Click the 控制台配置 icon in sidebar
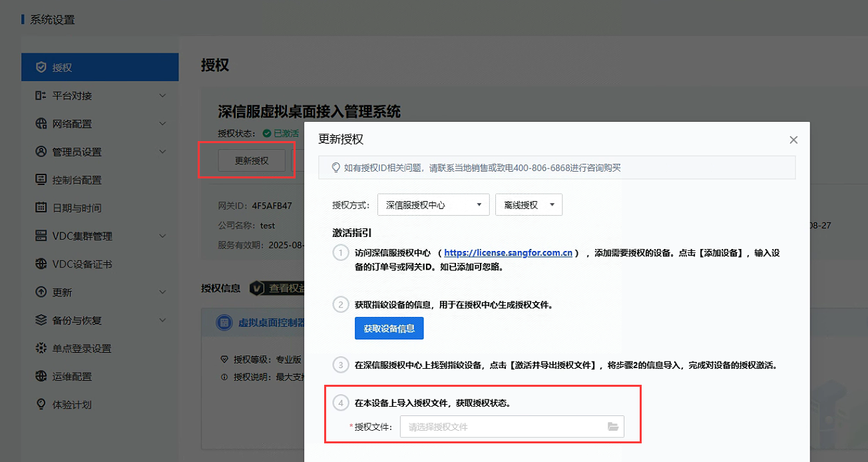Screen dimensions: 868x462 41,180
